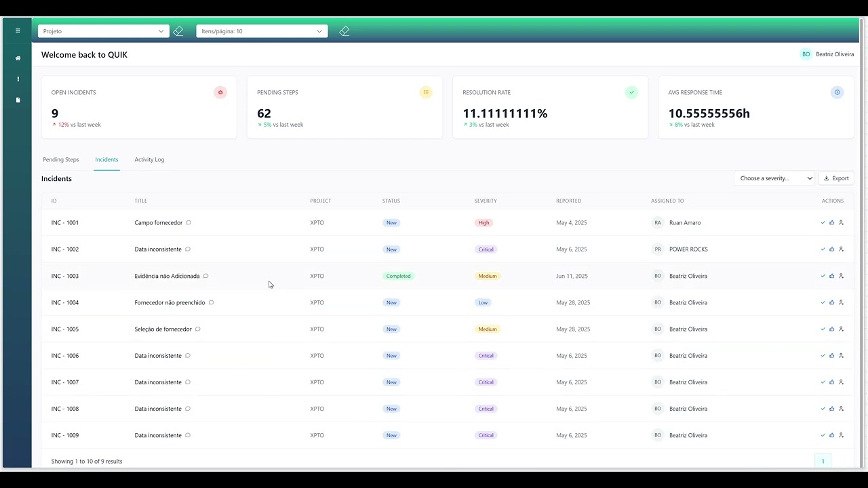
Task: Click assignee POWER ROCKS
Action: 688,249
